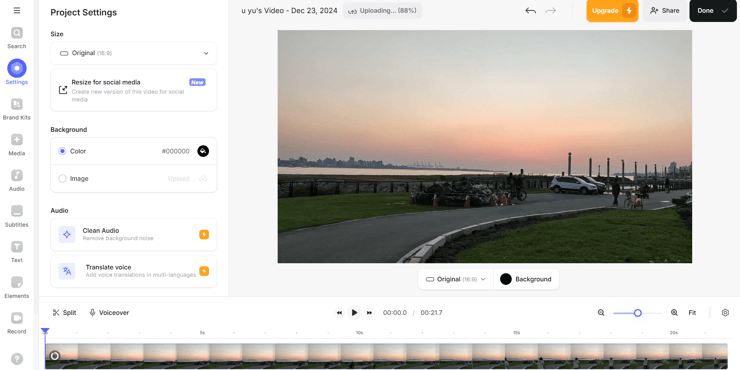Click the 00:00.0 current time text
The height and width of the screenshot is (370, 740).
395,312
